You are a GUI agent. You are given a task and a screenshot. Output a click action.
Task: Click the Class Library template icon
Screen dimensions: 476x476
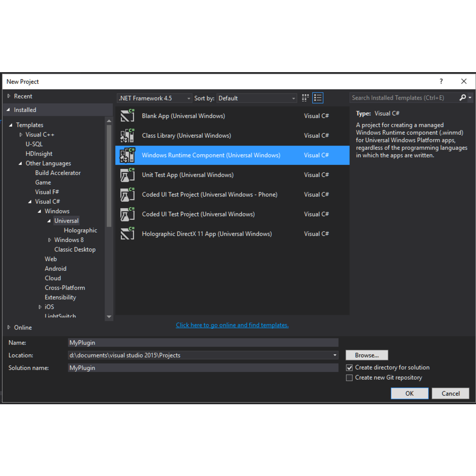(x=127, y=136)
